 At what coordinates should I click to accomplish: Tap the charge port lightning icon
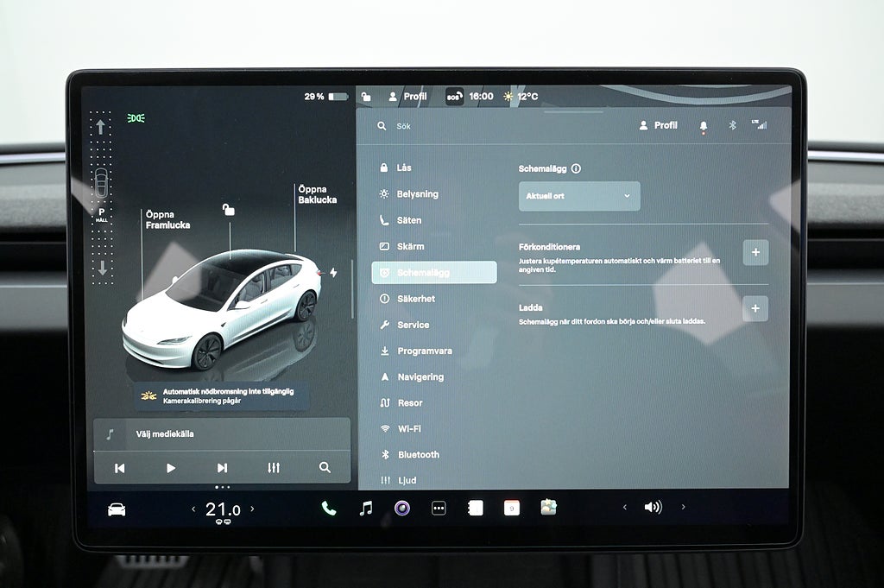(x=333, y=273)
